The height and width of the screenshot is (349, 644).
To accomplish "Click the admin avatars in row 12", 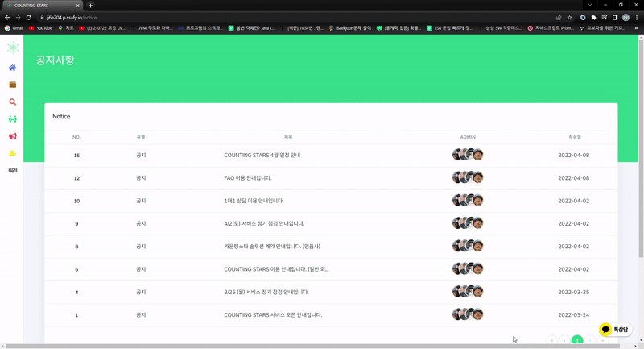I will 468,177.
